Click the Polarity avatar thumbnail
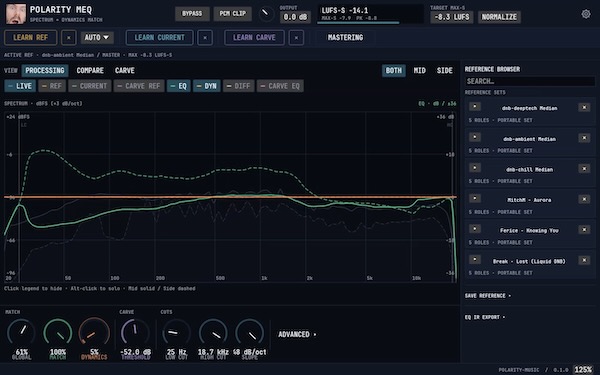 click(16, 14)
